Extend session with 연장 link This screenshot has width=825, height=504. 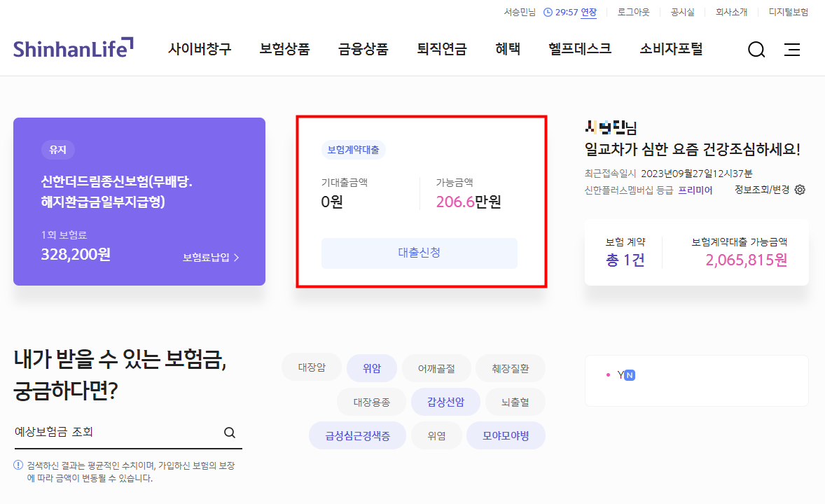pyautogui.click(x=589, y=12)
